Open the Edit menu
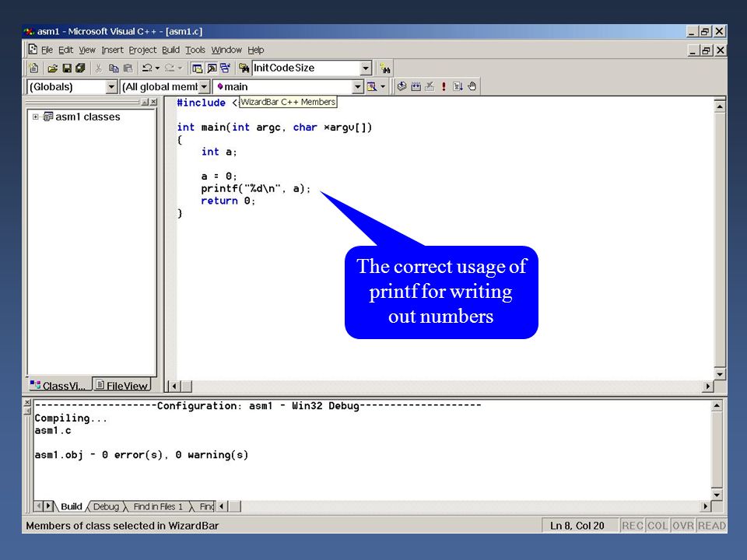747x560 pixels. [65, 50]
